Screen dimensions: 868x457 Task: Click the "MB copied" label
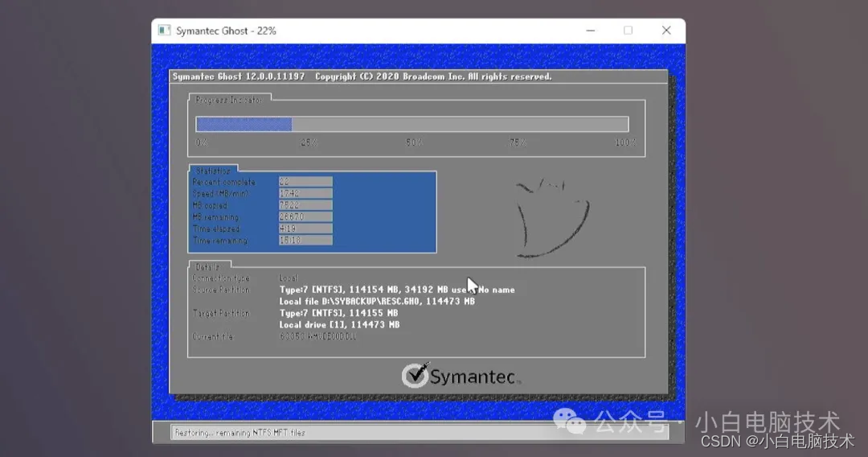pos(210,205)
